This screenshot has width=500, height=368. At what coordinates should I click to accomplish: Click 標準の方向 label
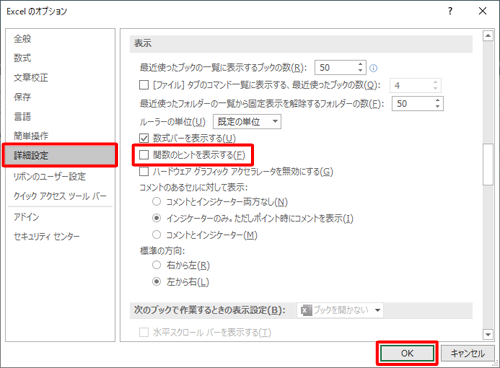click(162, 251)
